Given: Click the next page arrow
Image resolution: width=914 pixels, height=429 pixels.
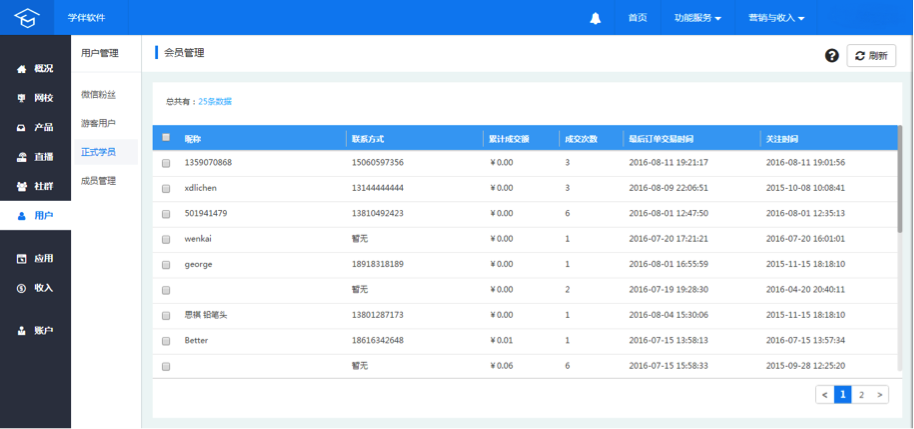Looking at the screenshot, I should [x=880, y=395].
